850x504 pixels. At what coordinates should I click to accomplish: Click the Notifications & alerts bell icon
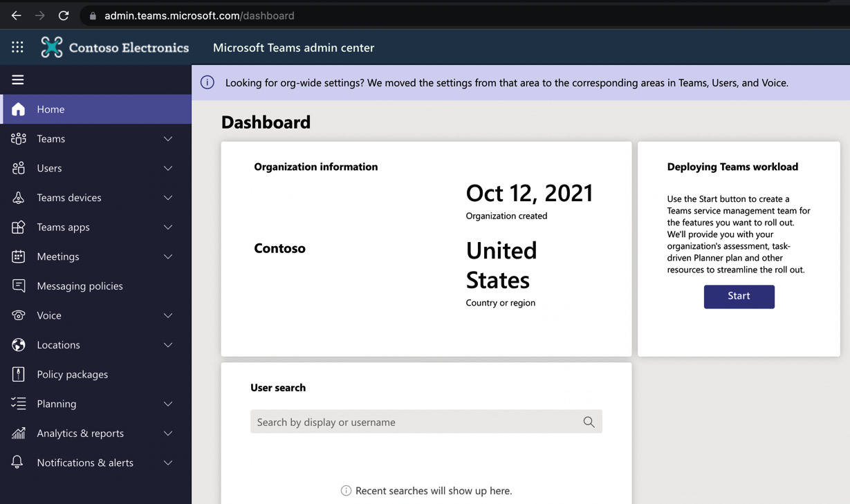[x=18, y=463]
